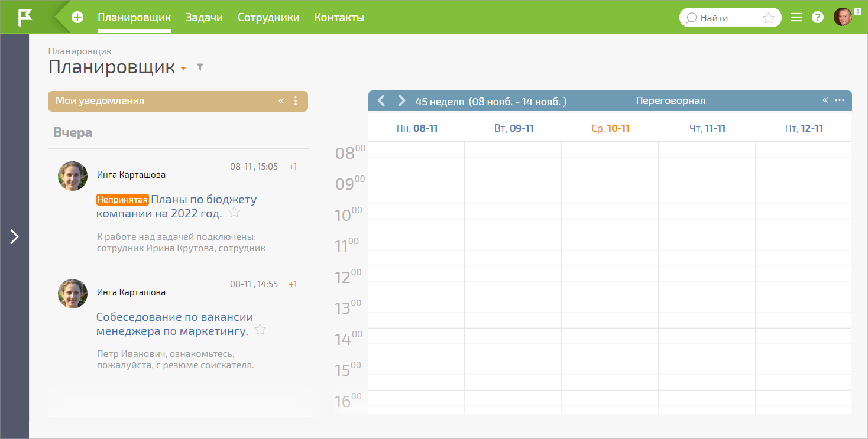Expand the left sidebar arrow
Screen dimensions: 868x439
click(x=14, y=237)
